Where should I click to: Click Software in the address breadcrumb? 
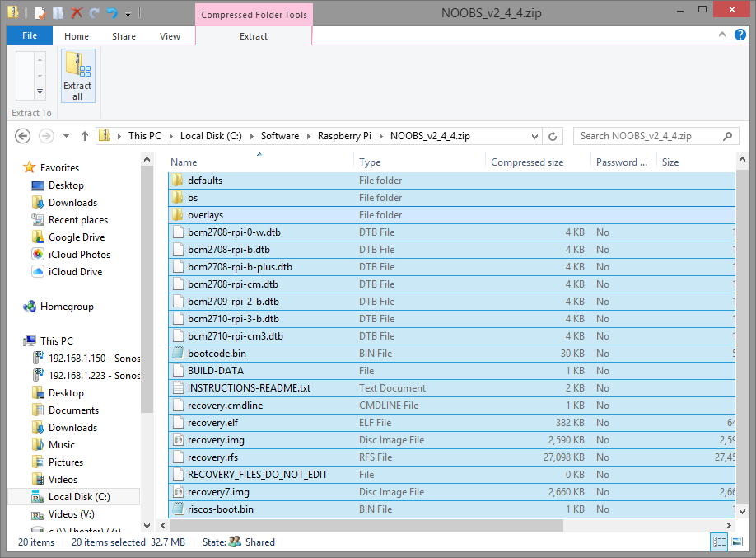pyautogui.click(x=280, y=136)
